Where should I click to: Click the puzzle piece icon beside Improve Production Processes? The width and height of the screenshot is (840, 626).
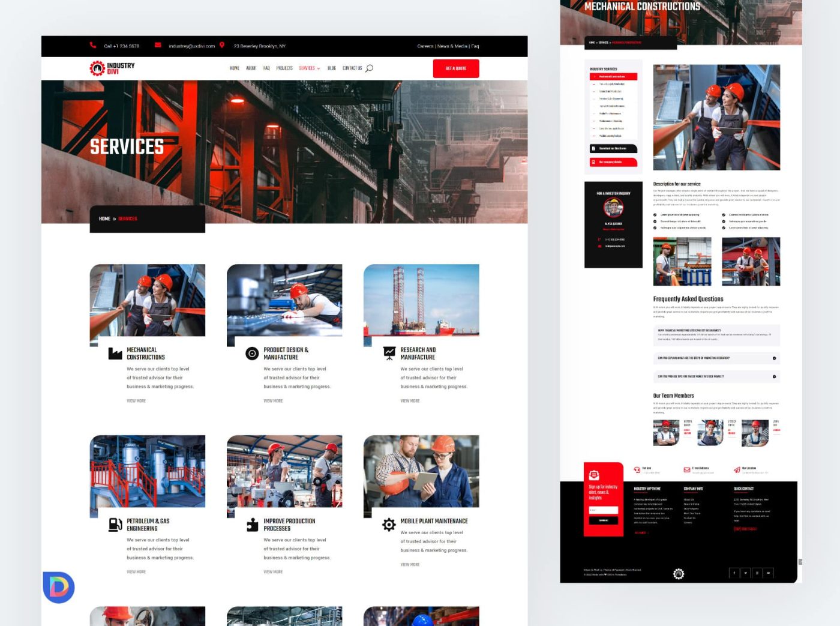pyautogui.click(x=252, y=525)
